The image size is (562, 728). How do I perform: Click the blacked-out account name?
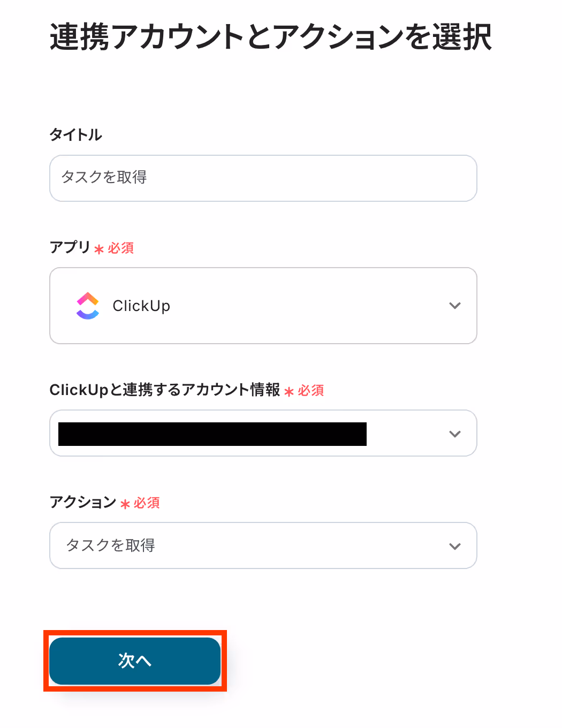coord(212,434)
